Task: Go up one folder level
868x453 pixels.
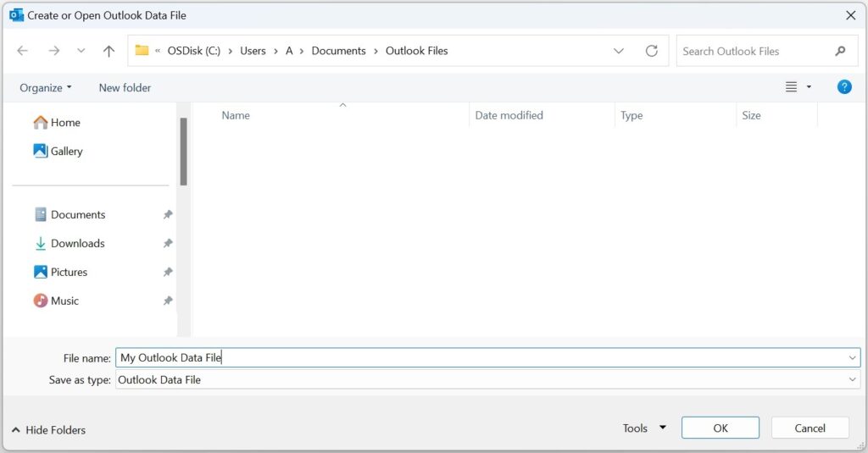Action: click(108, 51)
